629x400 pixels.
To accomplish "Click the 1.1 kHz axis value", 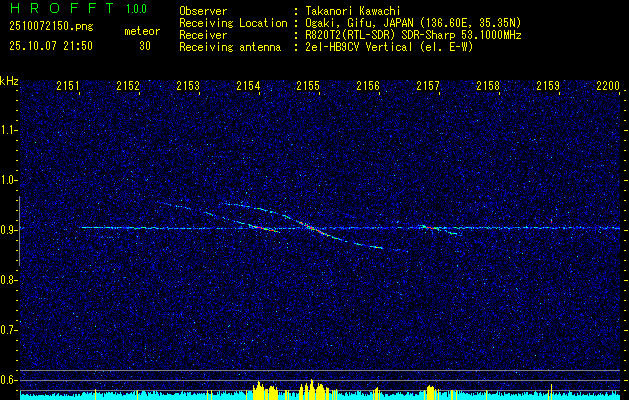I will pyautogui.click(x=8, y=130).
